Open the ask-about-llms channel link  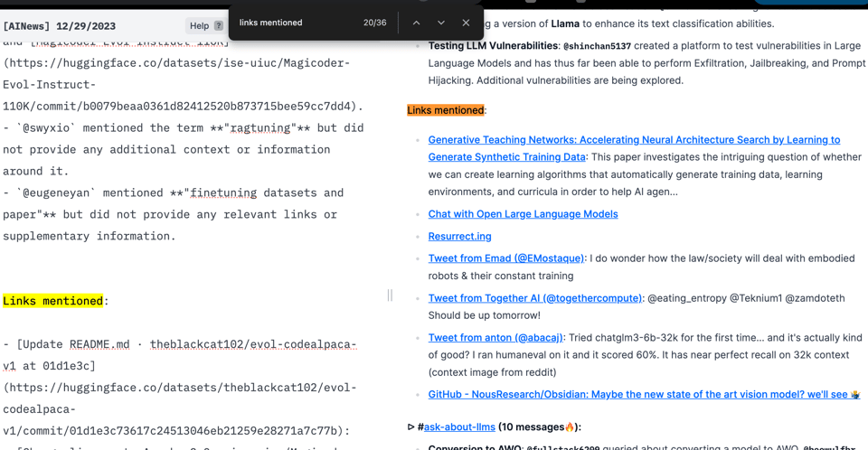[x=459, y=427]
